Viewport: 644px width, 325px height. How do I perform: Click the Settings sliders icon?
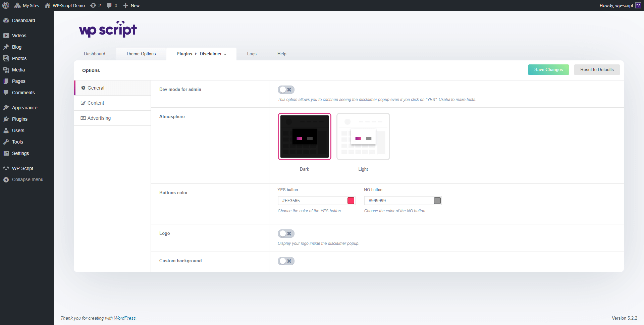point(6,153)
